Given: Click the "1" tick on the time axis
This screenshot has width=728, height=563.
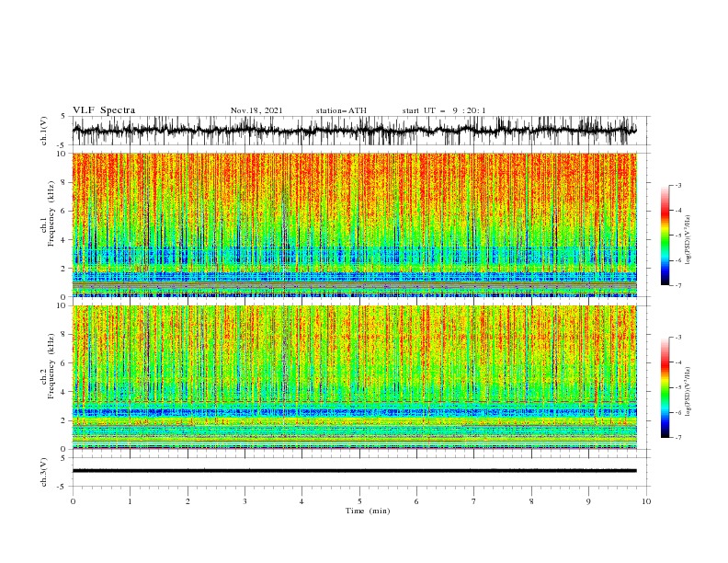Looking at the screenshot, I should [x=130, y=501].
